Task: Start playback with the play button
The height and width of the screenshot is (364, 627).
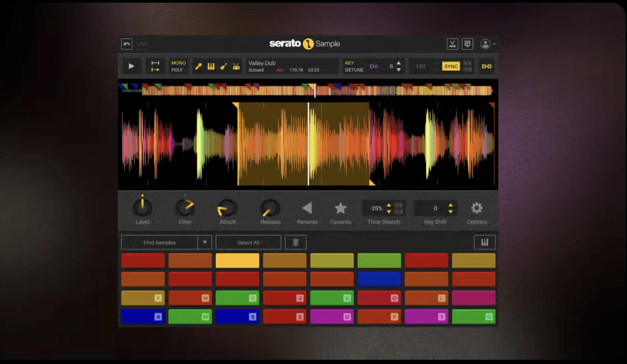Action: pyautogui.click(x=131, y=66)
